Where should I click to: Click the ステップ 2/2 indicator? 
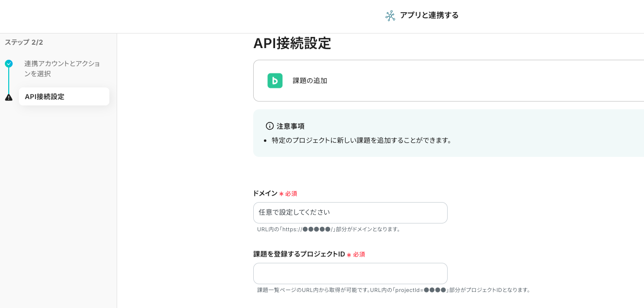[x=24, y=42]
